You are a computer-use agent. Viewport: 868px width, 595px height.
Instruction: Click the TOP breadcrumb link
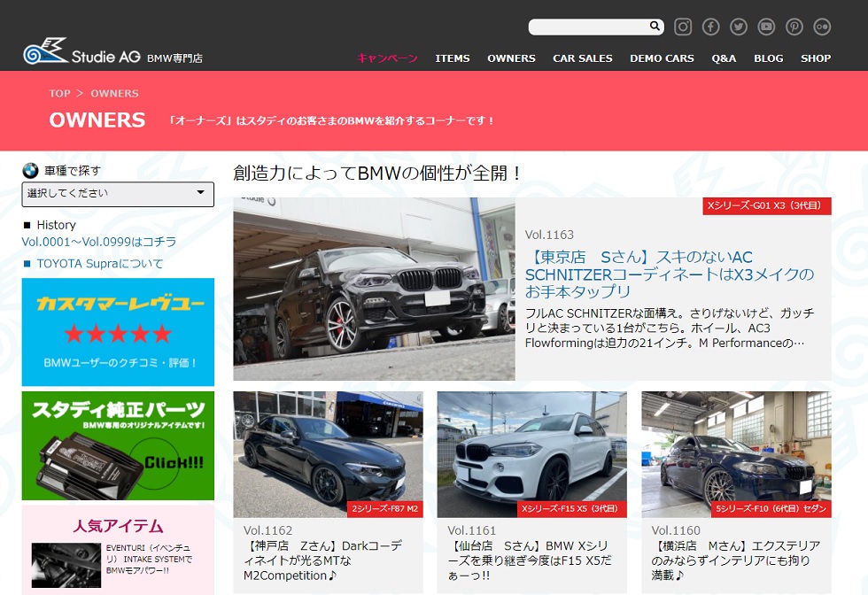pyautogui.click(x=60, y=94)
